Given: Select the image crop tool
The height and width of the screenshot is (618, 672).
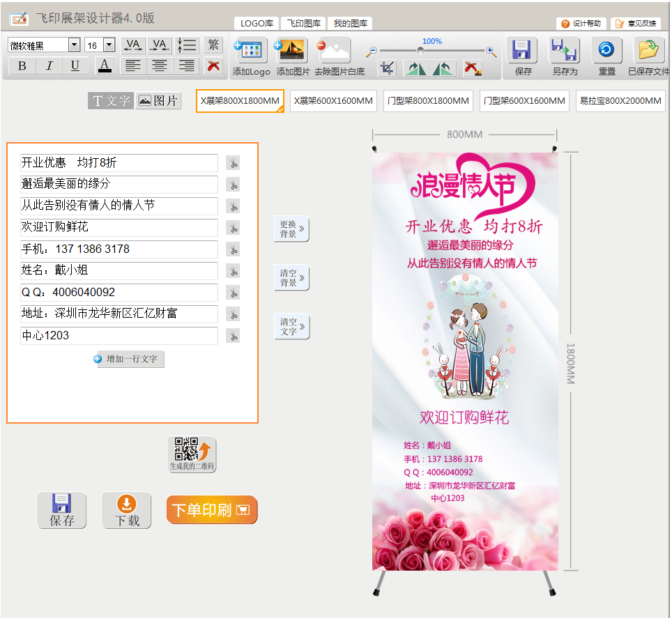Looking at the screenshot, I should [388, 69].
